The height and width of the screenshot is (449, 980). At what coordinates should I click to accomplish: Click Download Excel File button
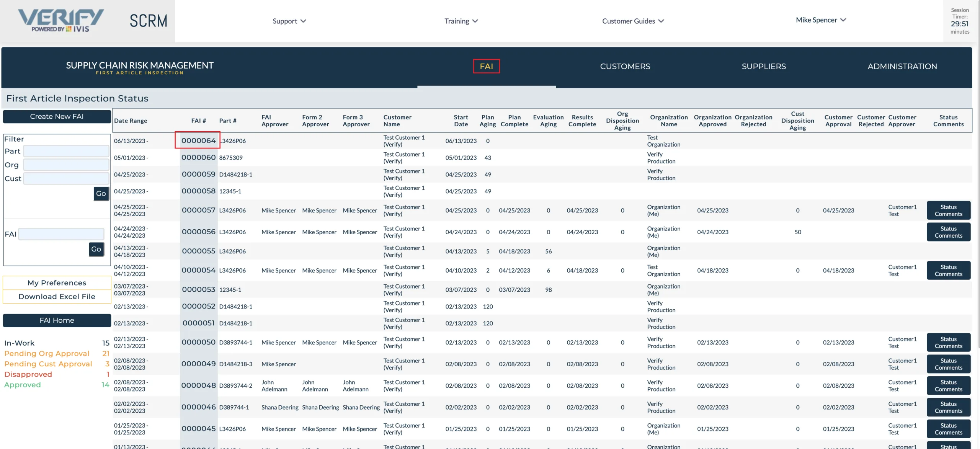click(x=56, y=296)
